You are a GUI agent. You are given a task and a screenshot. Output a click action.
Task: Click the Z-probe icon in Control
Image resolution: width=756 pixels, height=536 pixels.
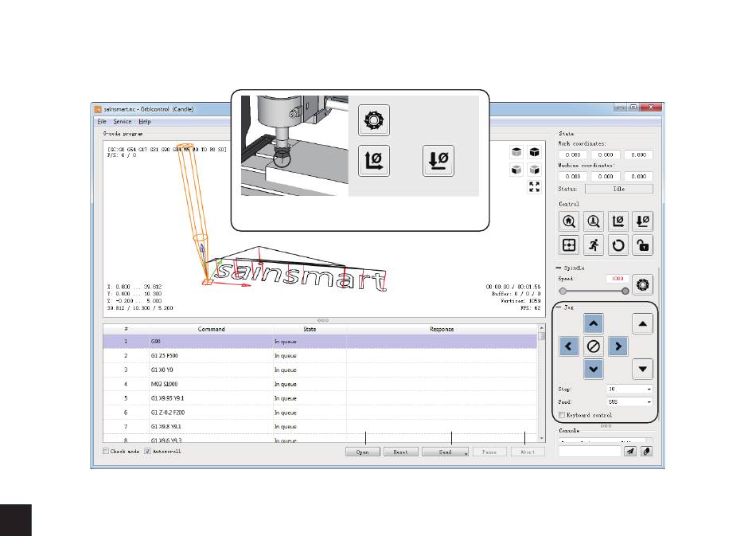tap(594, 221)
